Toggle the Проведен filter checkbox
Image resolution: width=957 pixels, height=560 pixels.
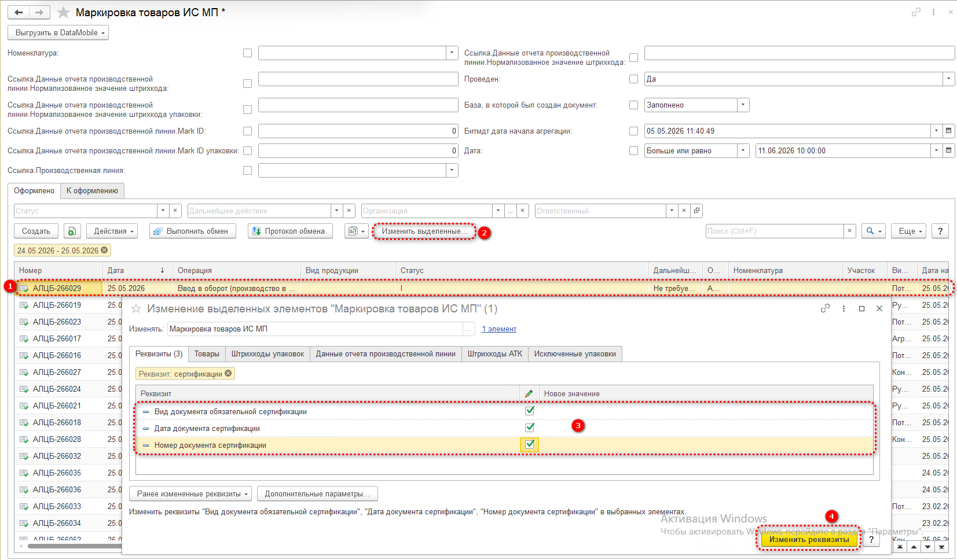click(633, 79)
